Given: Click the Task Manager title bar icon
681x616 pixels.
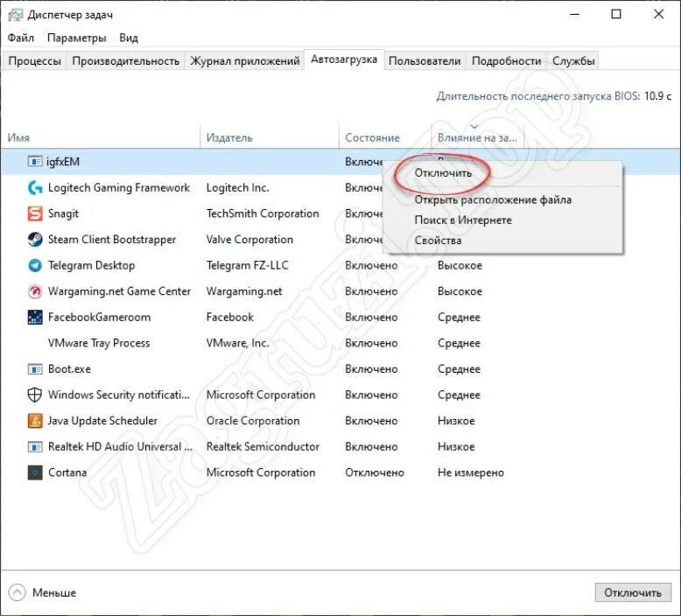Looking at the screenshot, I should coord(15,15).
